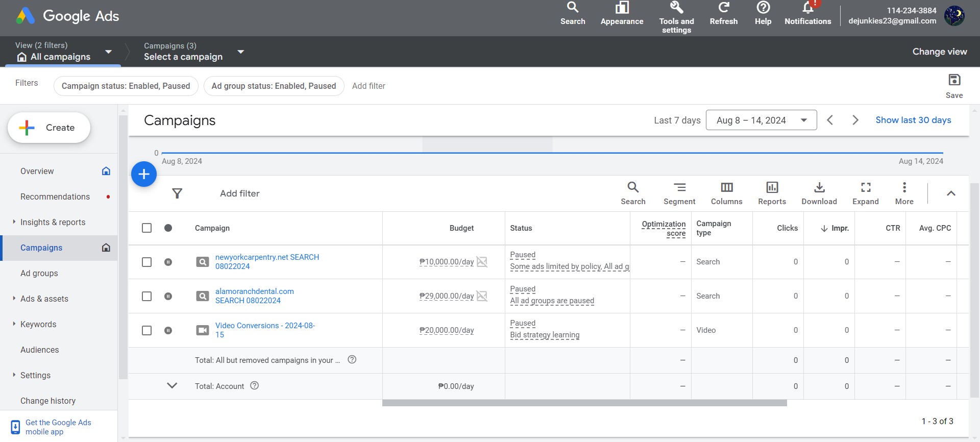Click Show last 30 days link
Viewport: 980px width, 442px height.
tap(913, 120)
